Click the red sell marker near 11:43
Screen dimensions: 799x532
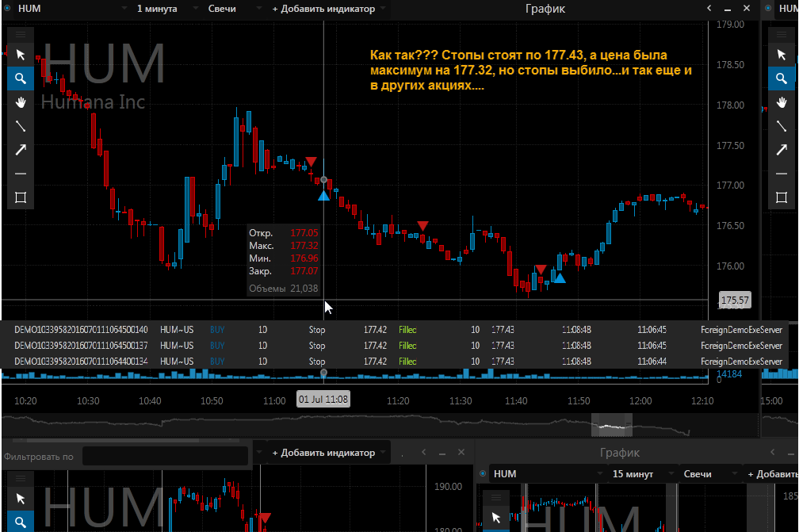[x=541, y=269]
